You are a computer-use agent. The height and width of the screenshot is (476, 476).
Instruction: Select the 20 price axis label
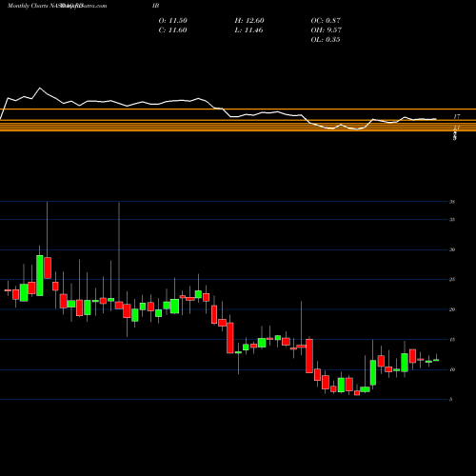pos(452,309)
